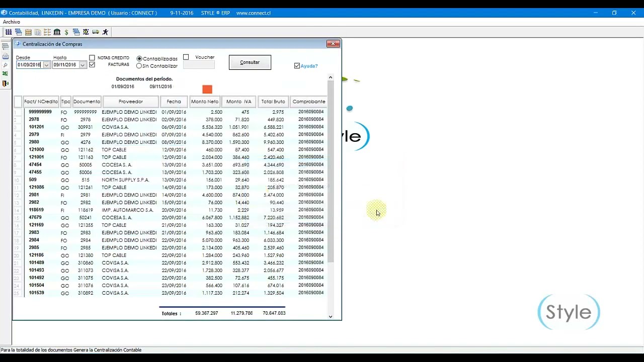Click the green dollar sign toolbar icon

click(66, 32)
